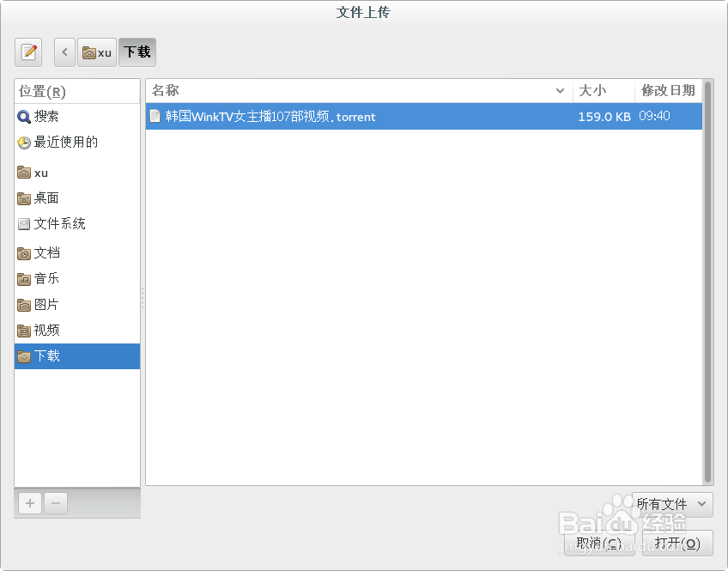
Task: Toggle the type-a-filename pencil button
Action: pos(28,52)
